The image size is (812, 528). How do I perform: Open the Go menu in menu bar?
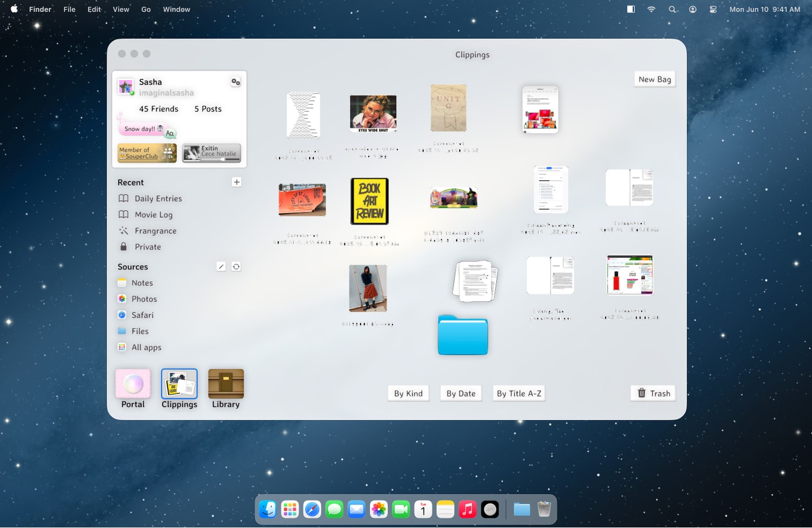pos(146,9)
